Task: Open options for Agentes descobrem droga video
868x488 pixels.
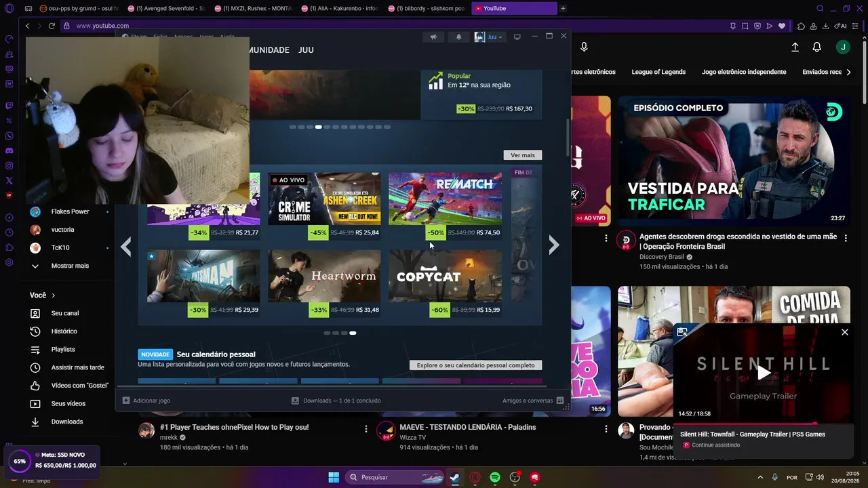Action: 845,237
